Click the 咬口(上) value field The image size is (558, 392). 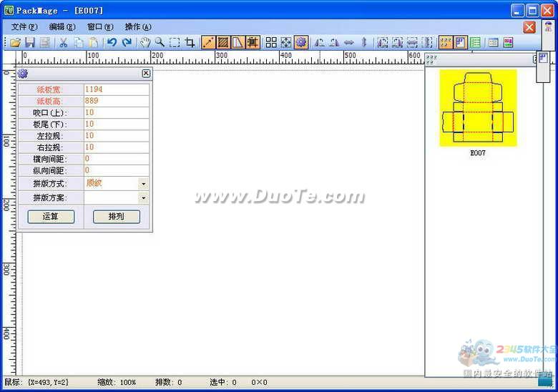117,112
